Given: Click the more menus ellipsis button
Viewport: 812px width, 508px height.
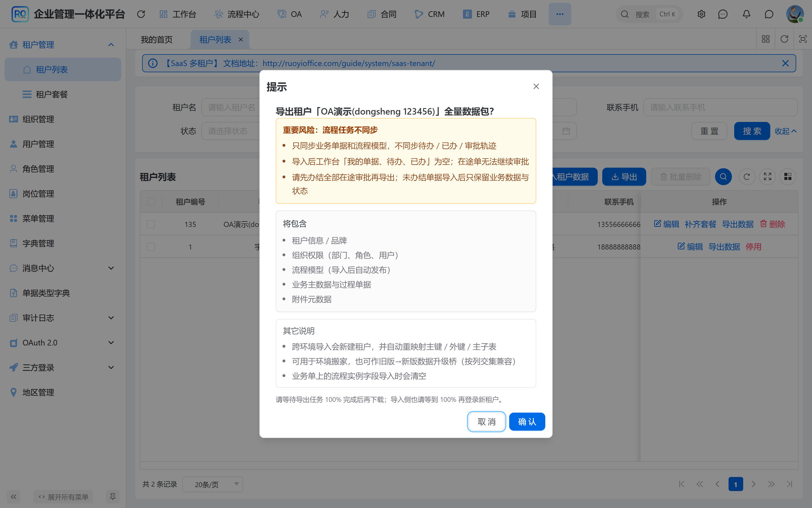Looking at the screenshot, I should tap(560, 14).
